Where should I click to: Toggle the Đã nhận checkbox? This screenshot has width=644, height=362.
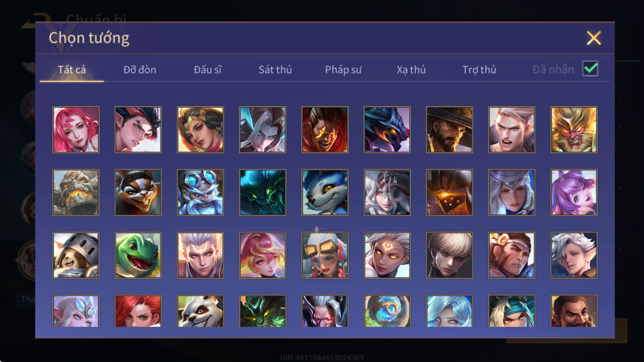pos(590,69)
